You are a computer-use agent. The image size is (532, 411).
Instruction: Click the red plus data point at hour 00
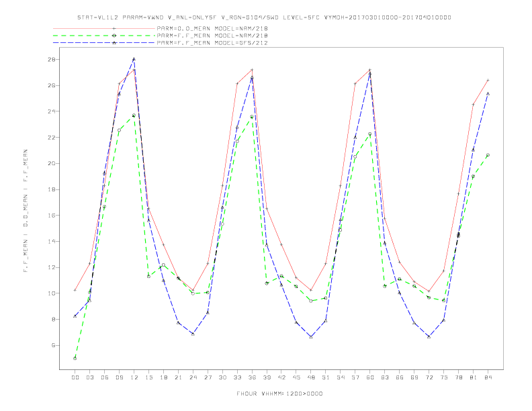point(75,290)
